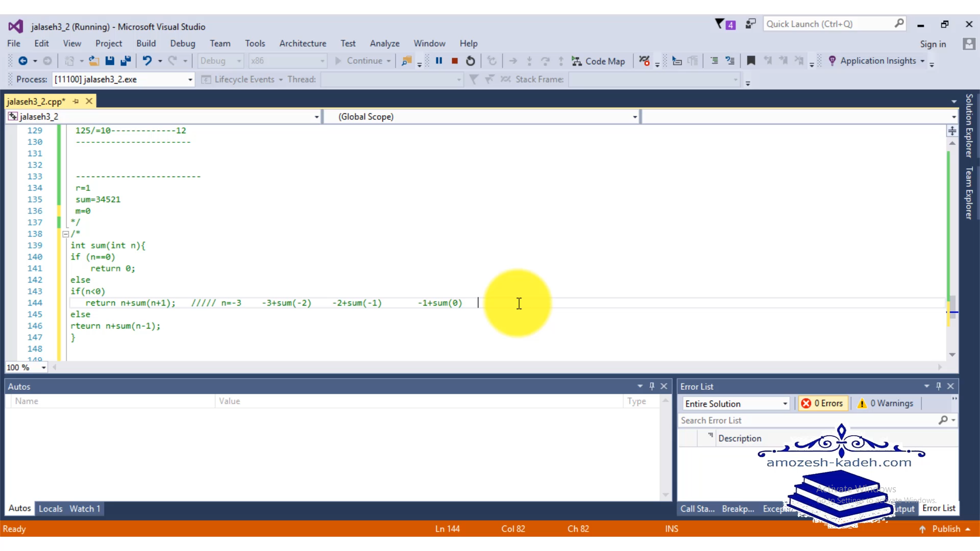Pin the Error List panel

pyautogui.click(x=939, y=386)
